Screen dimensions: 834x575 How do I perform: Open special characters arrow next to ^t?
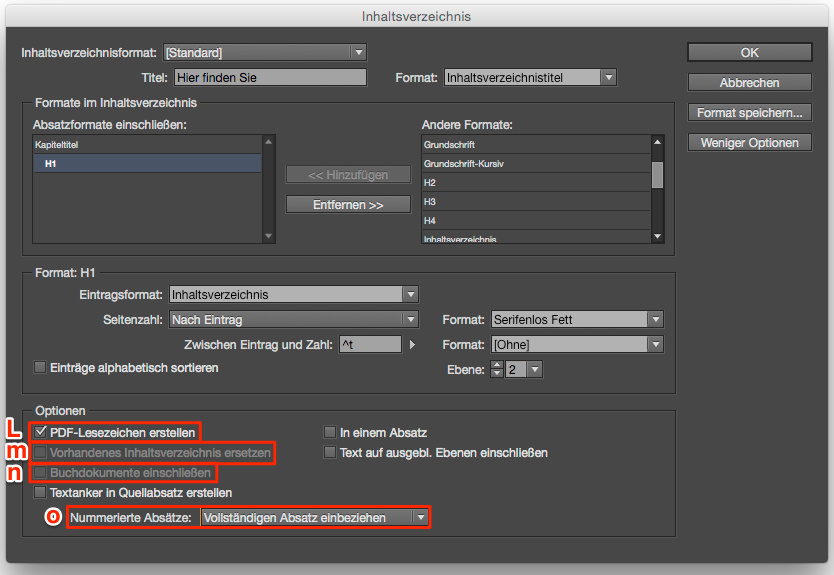tap(412, 345)
